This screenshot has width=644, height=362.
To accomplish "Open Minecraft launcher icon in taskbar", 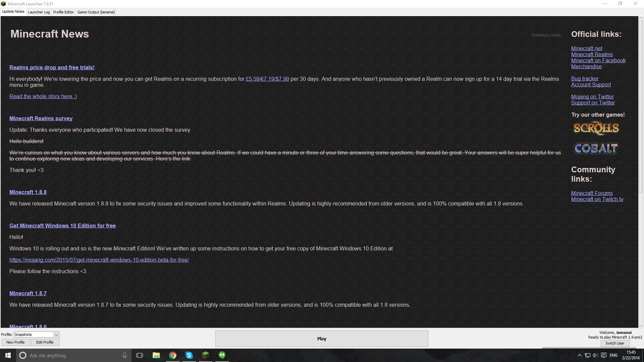I will [205, 355].
